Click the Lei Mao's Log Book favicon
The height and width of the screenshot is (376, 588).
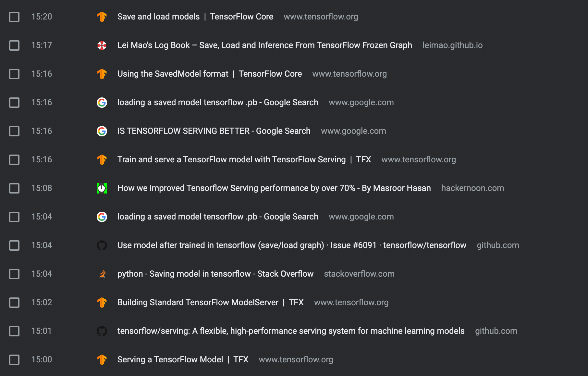point(102,45)
